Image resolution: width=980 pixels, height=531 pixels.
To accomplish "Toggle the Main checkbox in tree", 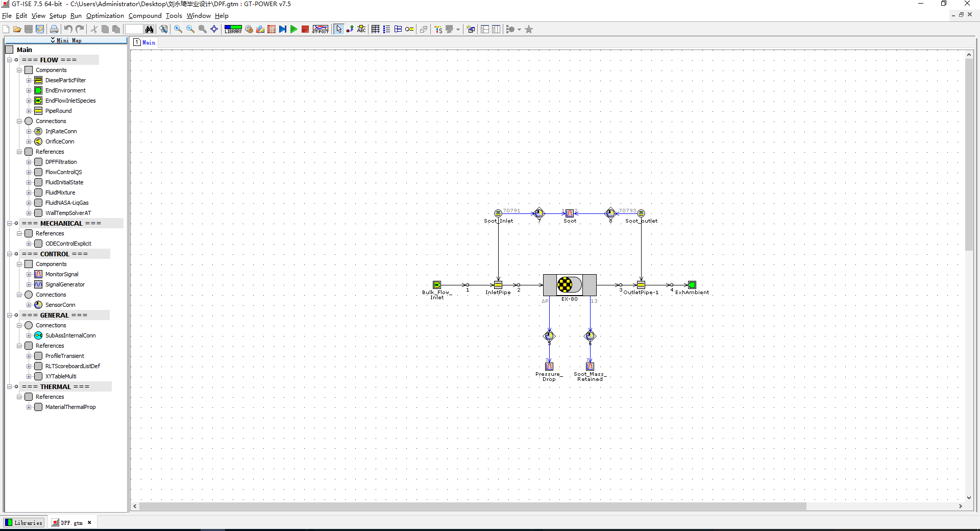I will point(9,50).
